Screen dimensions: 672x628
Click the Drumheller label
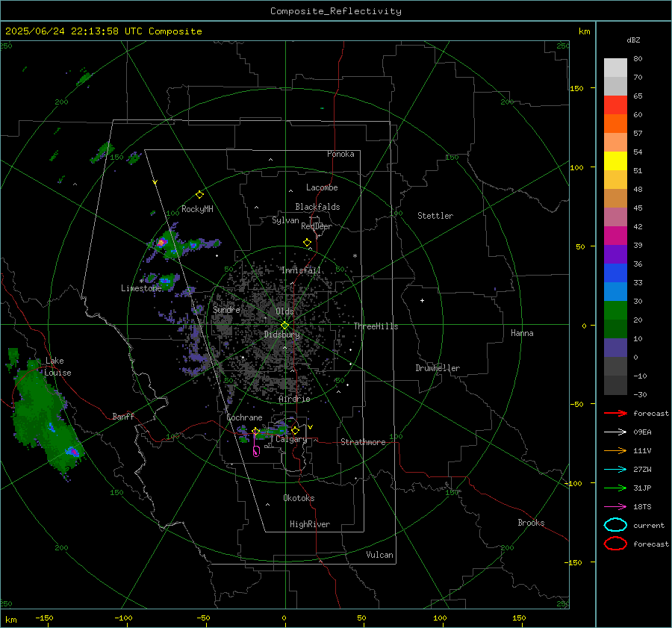(x=438, y=368)
